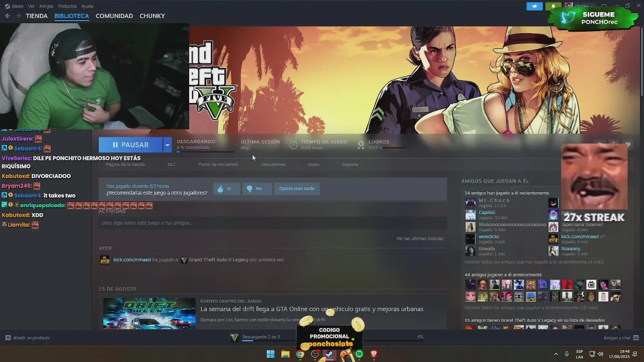Click ESP LAA language indicator
Viewport: 644px width, 362px height.
coord(580,354)
